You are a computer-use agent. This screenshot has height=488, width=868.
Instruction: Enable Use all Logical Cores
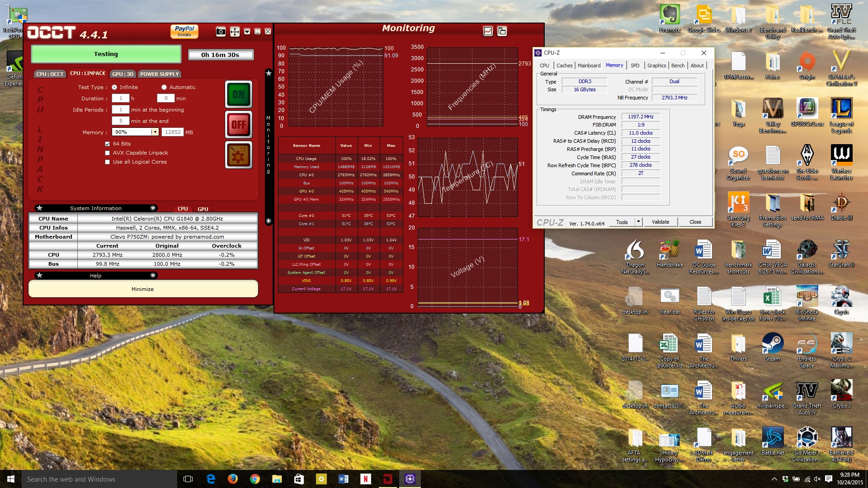pos(107,162)
